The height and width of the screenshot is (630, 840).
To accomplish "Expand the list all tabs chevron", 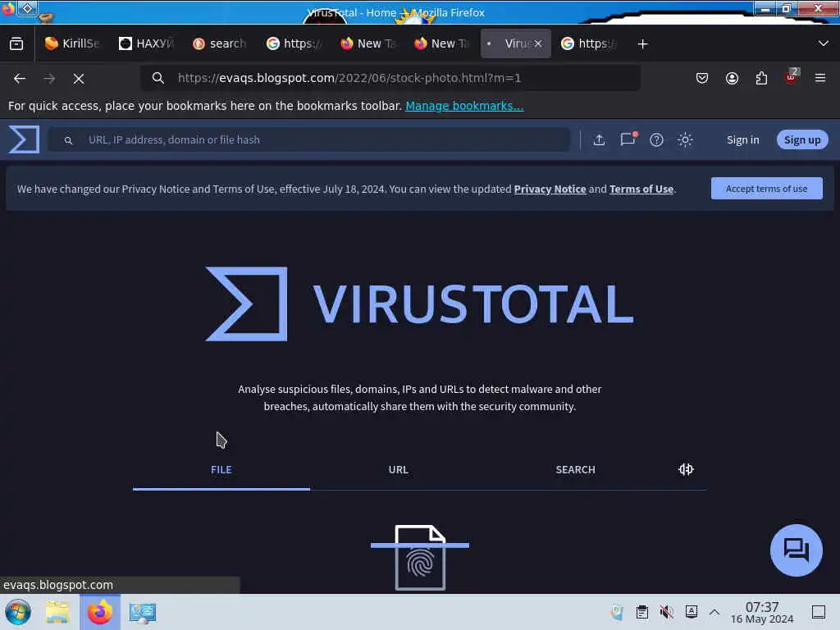I will (x=824, y=43).
